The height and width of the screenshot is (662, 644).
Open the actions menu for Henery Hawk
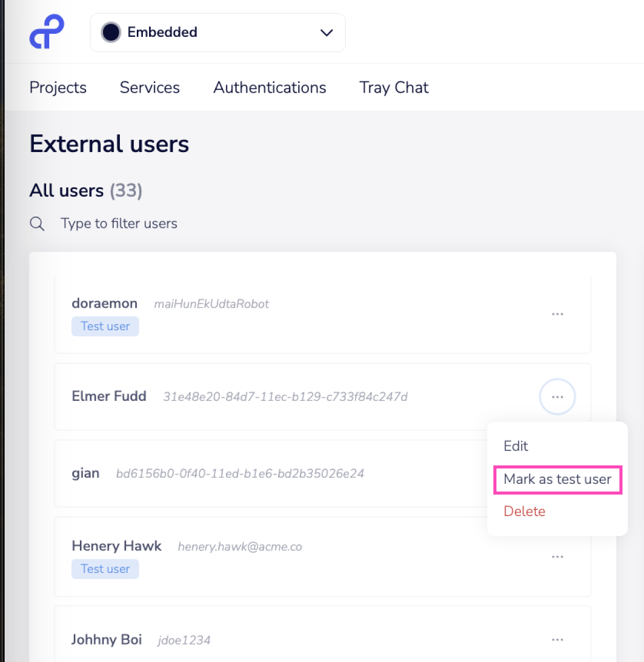tap(557, 557)
